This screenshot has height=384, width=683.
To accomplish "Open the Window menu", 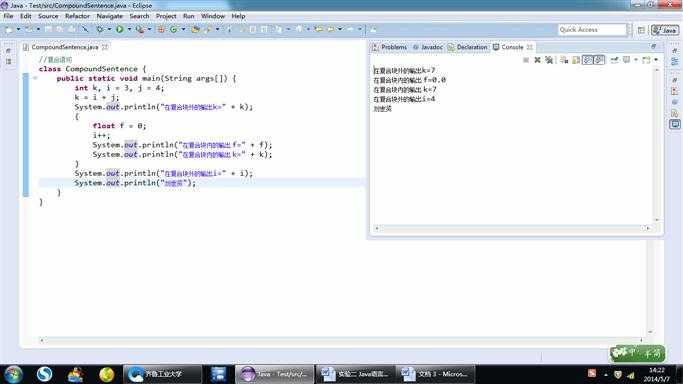I will pos(213,16).
